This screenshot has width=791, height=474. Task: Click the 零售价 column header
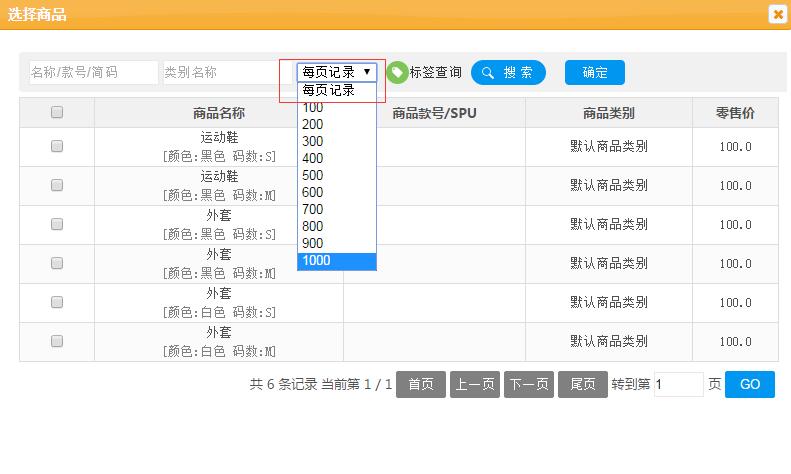(735, 113)
